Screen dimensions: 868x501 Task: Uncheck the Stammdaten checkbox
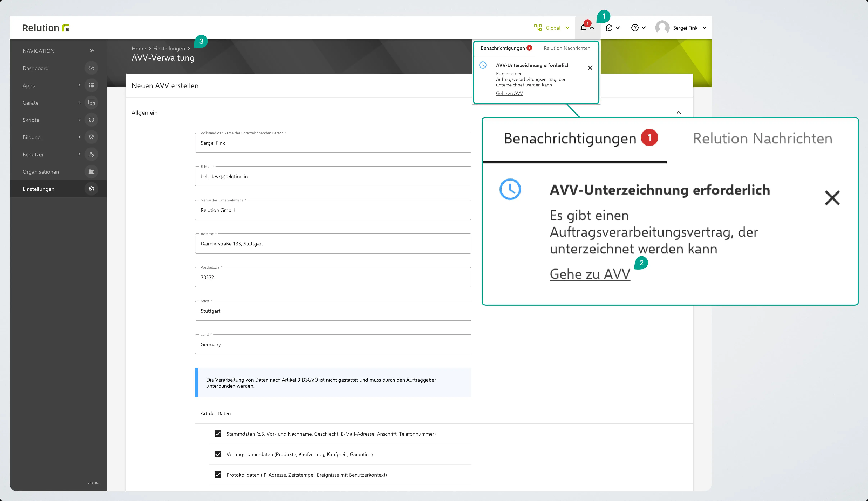(x=218, y=434)
